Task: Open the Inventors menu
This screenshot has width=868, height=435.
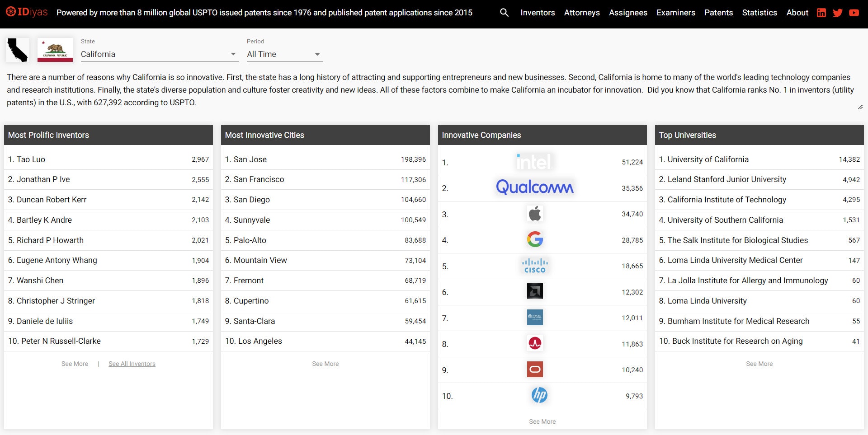Action: 538,13
